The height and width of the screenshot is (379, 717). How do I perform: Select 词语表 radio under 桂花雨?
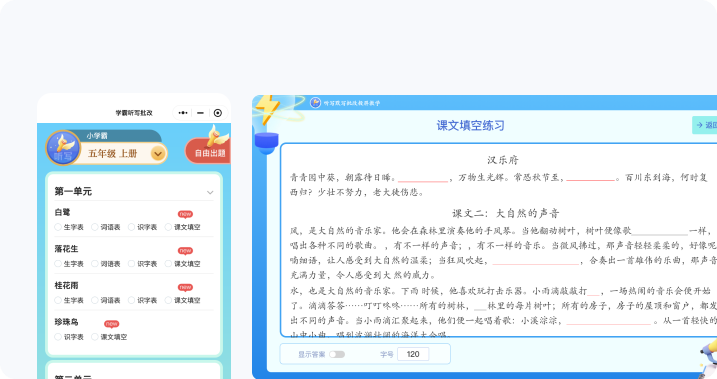tap(95, 300)
